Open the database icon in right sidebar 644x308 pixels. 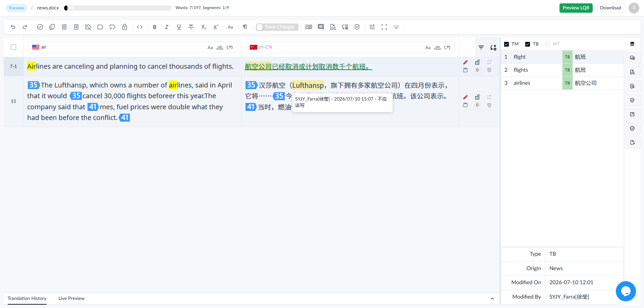pyautogui.click(x=632, y=44)
